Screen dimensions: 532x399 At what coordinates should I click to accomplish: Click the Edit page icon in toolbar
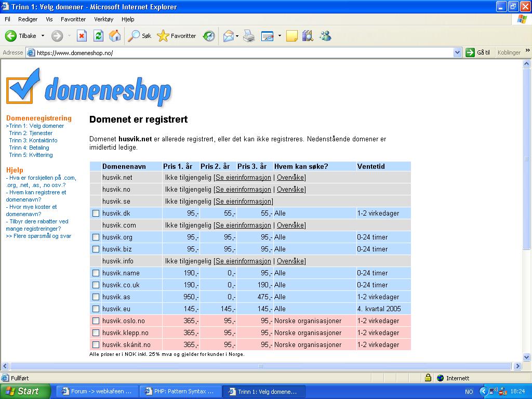(268, 36)
